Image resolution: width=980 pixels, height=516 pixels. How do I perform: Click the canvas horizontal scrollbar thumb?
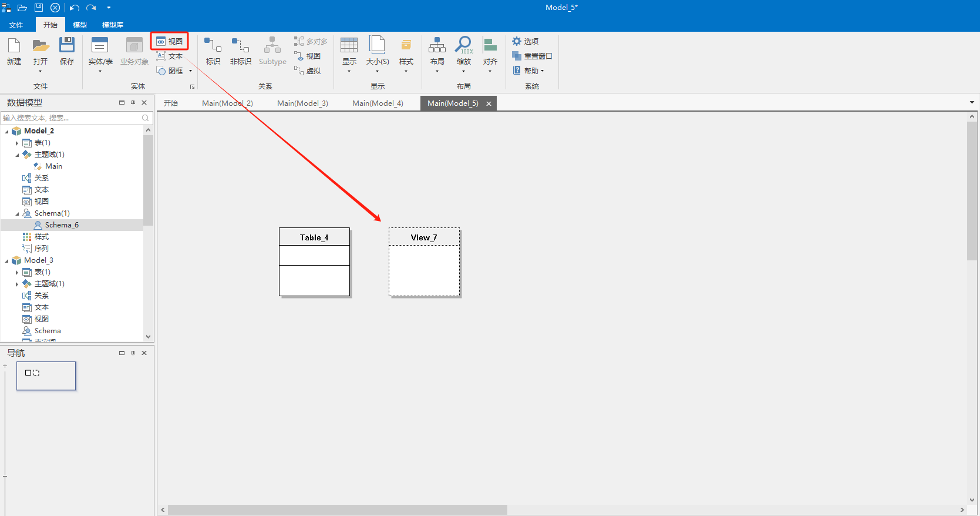click(338, 510)
